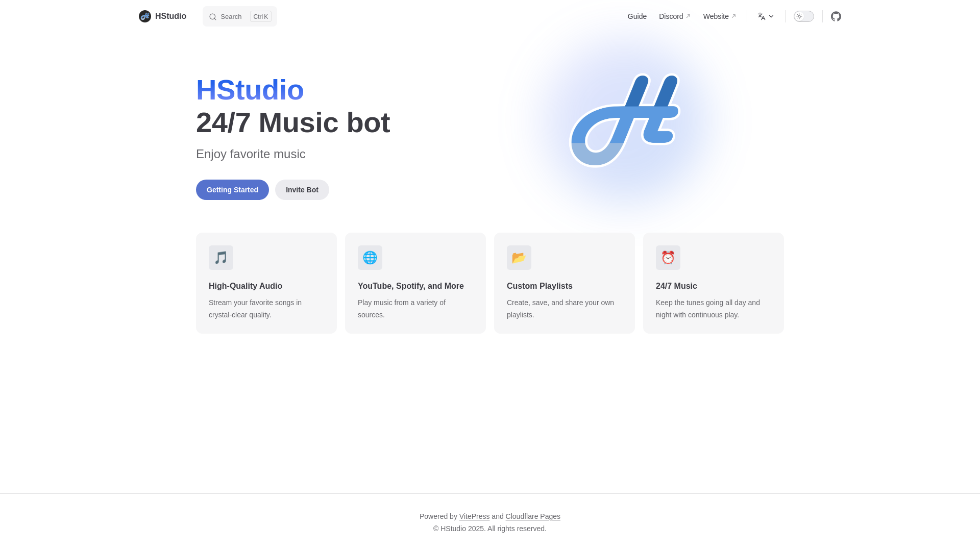Click the Getting Started button

point(232,190)
